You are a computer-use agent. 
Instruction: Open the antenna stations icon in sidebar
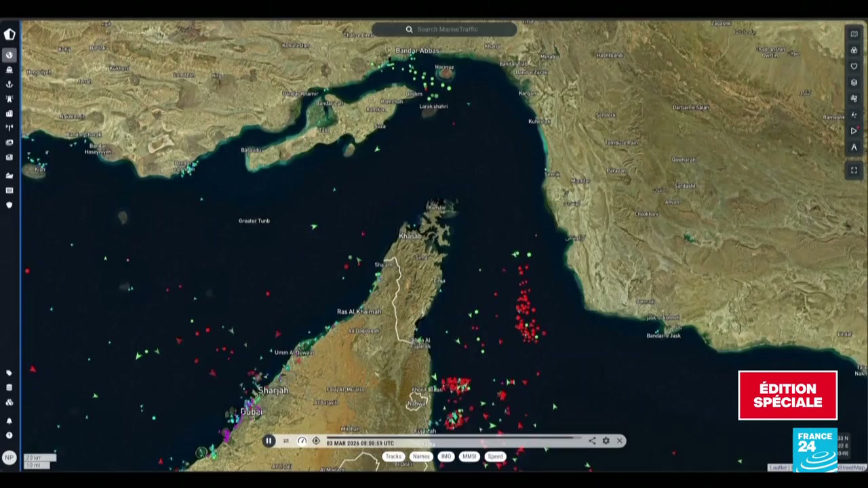9,127
